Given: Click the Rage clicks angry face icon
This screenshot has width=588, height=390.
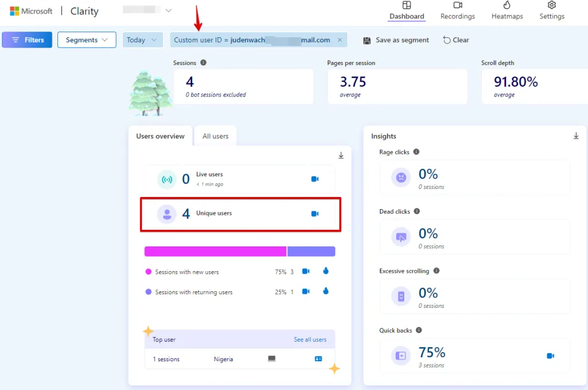Looking at the screenshot, I should pos(401,177).
